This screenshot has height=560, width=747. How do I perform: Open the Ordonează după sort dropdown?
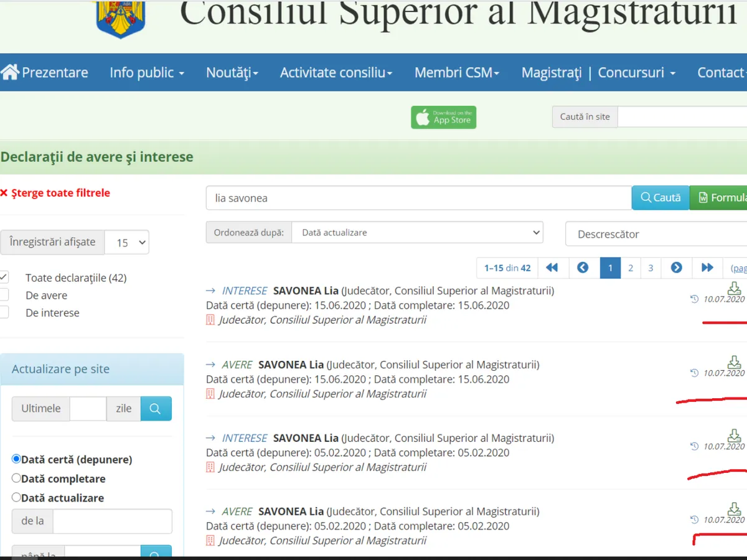417,232
